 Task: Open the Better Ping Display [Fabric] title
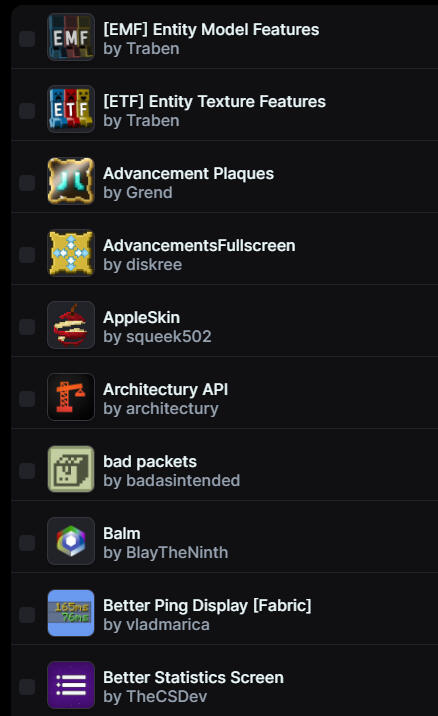tap(207, 605)
